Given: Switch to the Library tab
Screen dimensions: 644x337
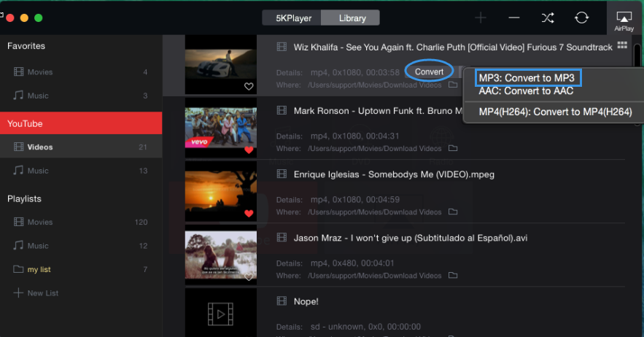Looking at the screenshot, I should pyautogui.click(x=351, y=18).
